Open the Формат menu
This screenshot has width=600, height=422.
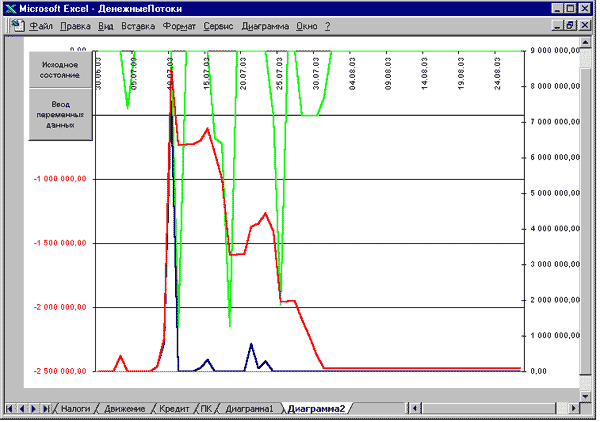pyautogui.click(x=179, y=26)
